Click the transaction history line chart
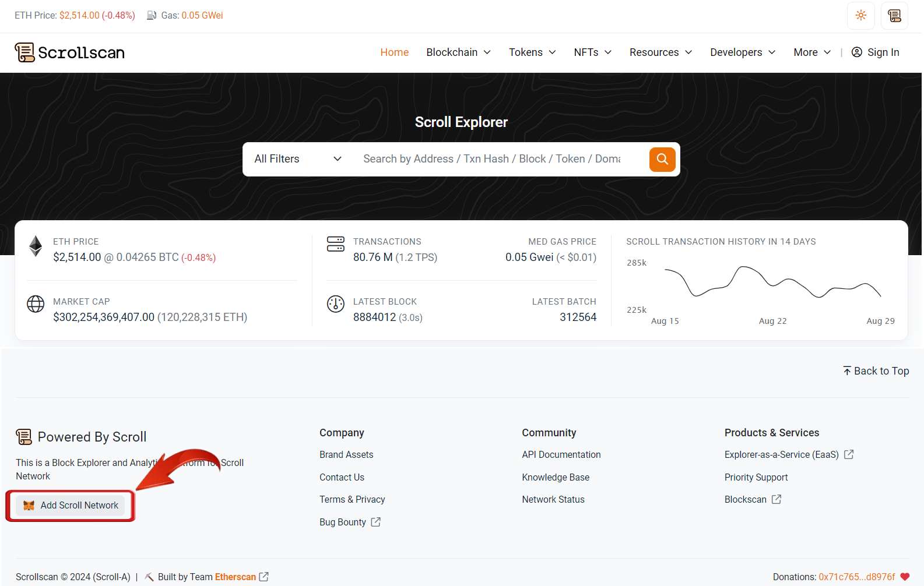 (x=772, y=282)
